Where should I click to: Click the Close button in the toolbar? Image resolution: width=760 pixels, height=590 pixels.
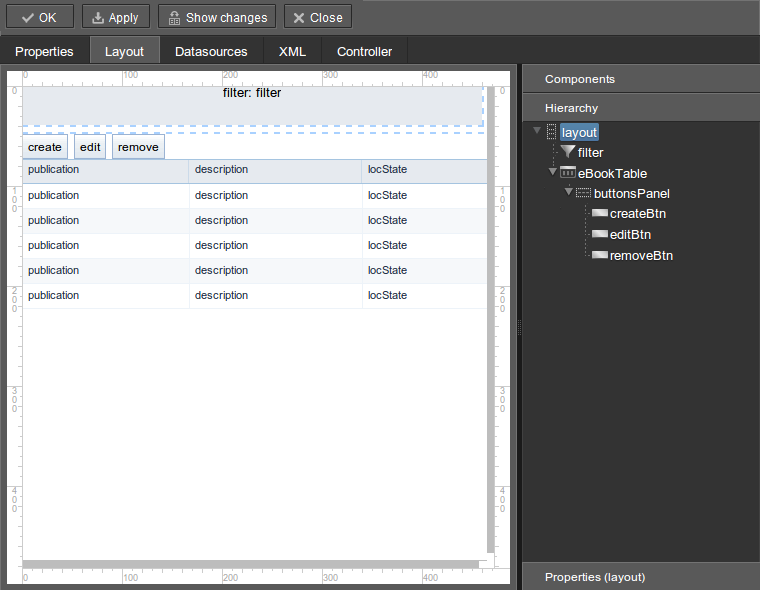pyautogui.click(x=317, y=17)
